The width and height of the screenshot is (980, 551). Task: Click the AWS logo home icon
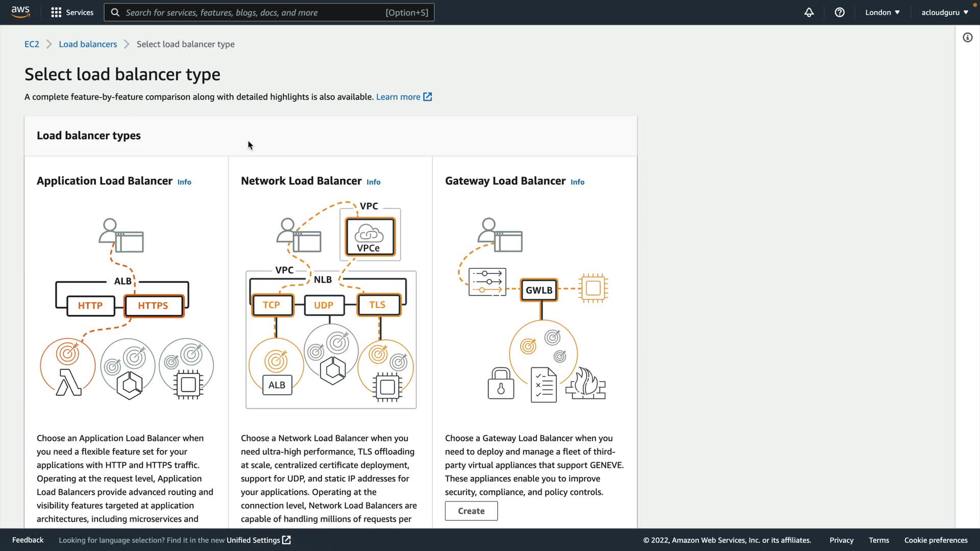(20, 12)
